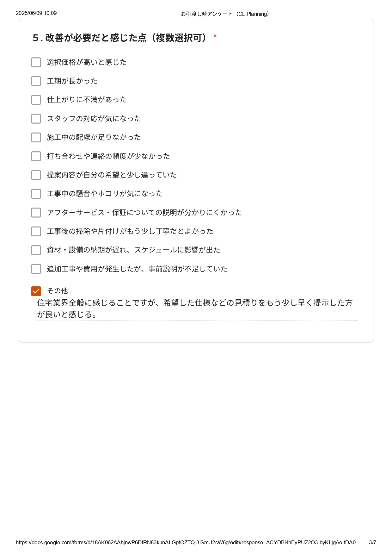Tick 打ち合わせや連絡の頻度が少なかった

point(36,156)
